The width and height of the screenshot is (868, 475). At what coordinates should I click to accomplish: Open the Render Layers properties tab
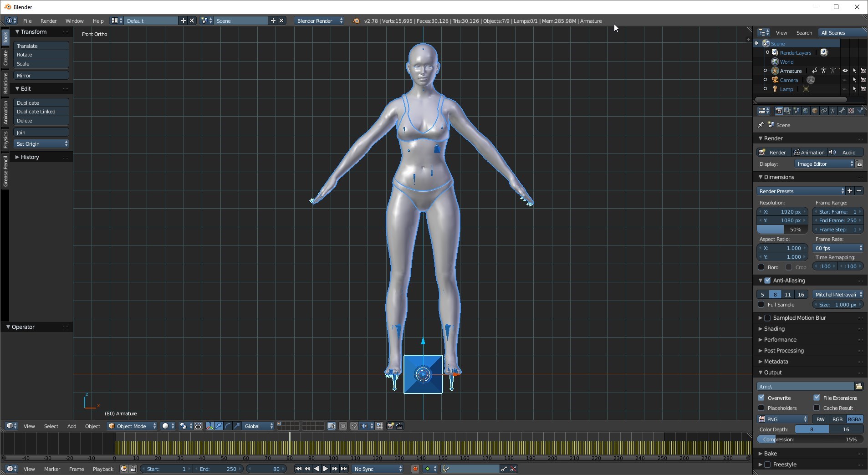click(787, 111)
